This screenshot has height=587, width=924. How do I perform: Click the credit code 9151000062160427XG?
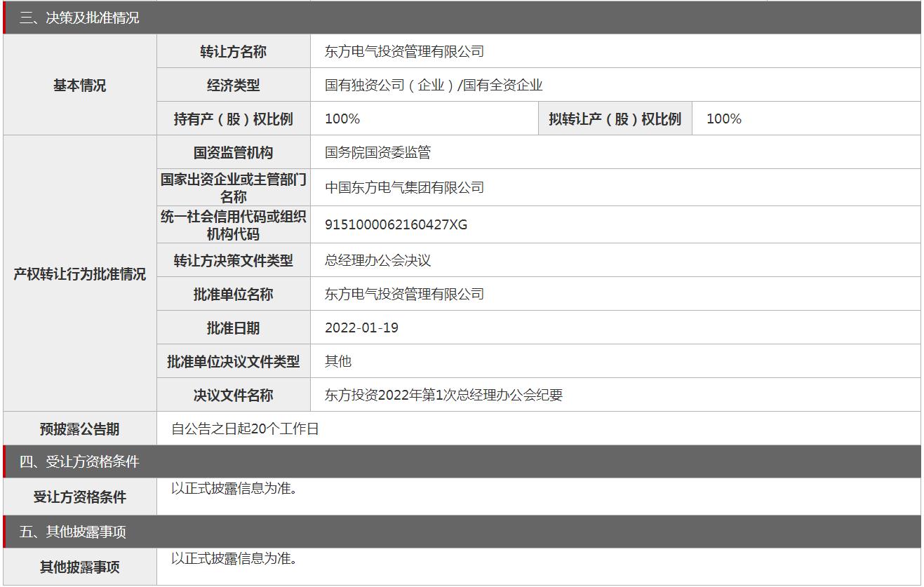tap(396, 224)
